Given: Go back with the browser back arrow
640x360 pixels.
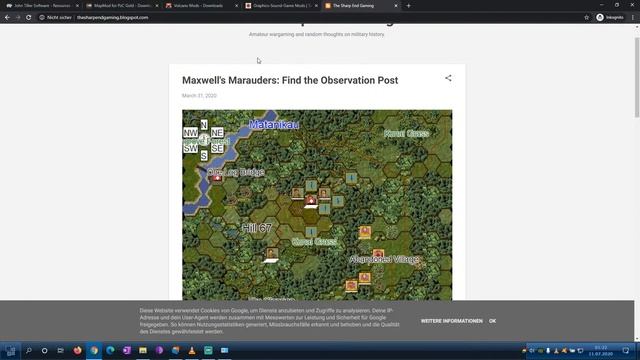Looking at the screenshot, I should (x=7, y=18).
